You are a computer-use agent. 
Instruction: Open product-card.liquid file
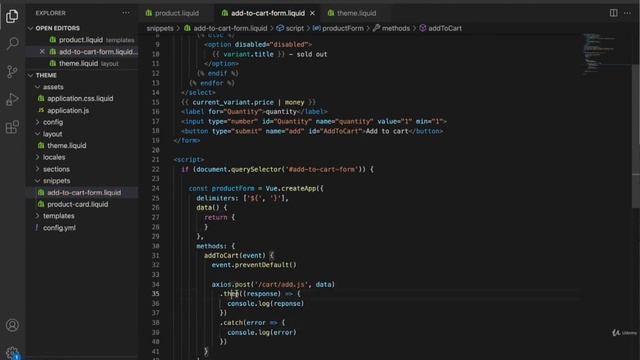tap(78, 204)
